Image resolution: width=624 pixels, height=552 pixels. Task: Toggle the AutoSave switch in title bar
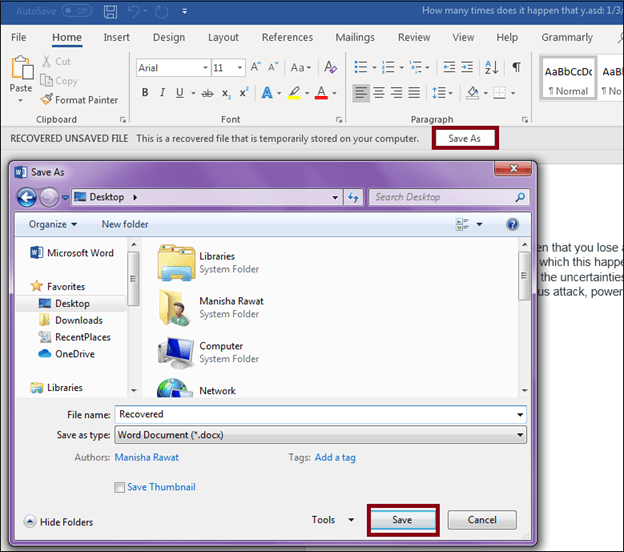[x=76, y=11]
